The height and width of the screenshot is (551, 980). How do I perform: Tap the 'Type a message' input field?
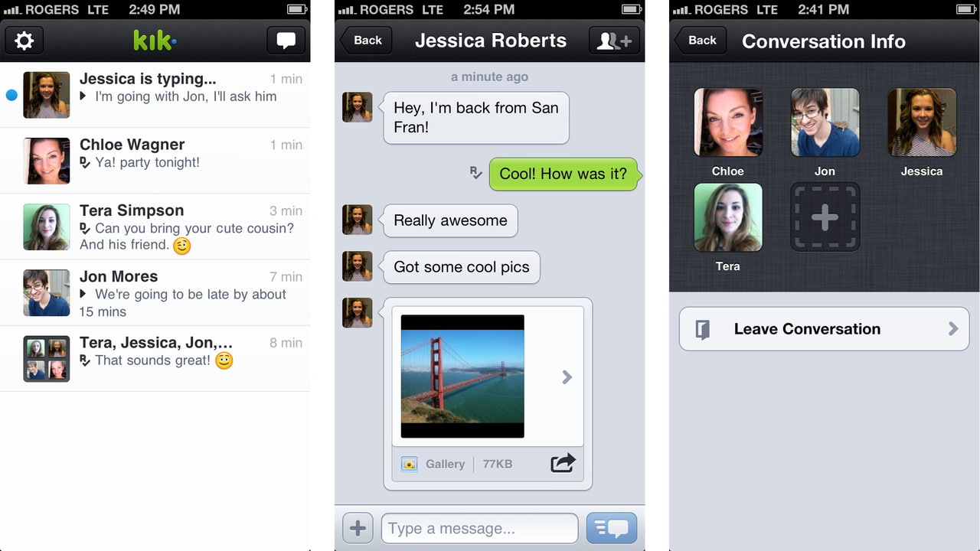click(479, 527)
